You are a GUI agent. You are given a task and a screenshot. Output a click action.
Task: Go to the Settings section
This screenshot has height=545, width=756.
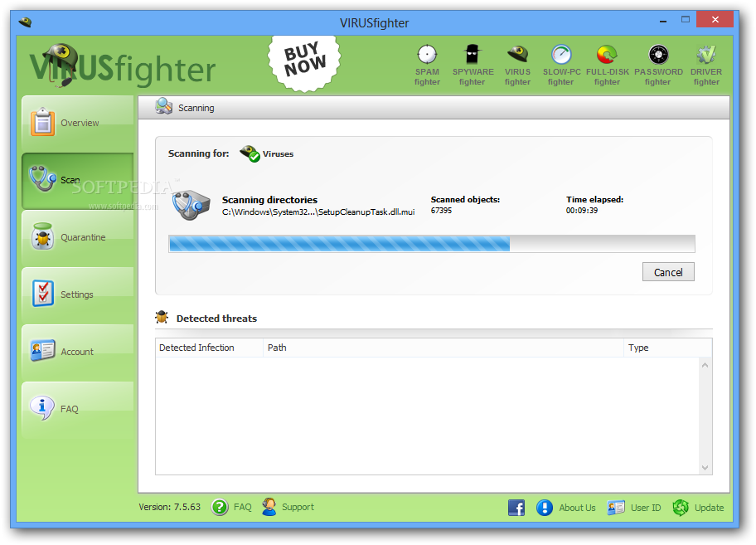click(x=78, y=294)
